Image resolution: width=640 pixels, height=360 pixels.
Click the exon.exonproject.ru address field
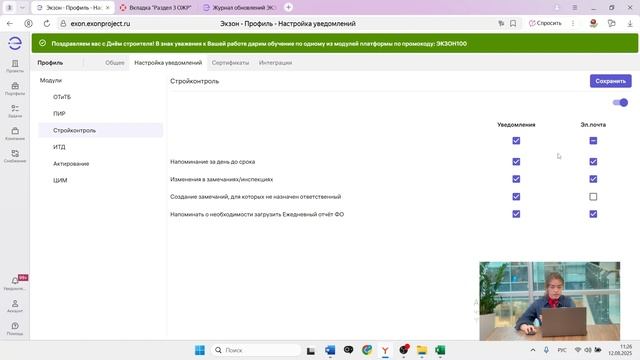click(x=100, y=24)
